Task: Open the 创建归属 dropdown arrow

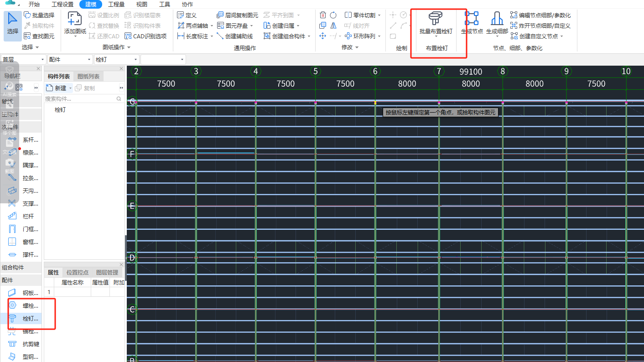Action: (x=298, y=26)
